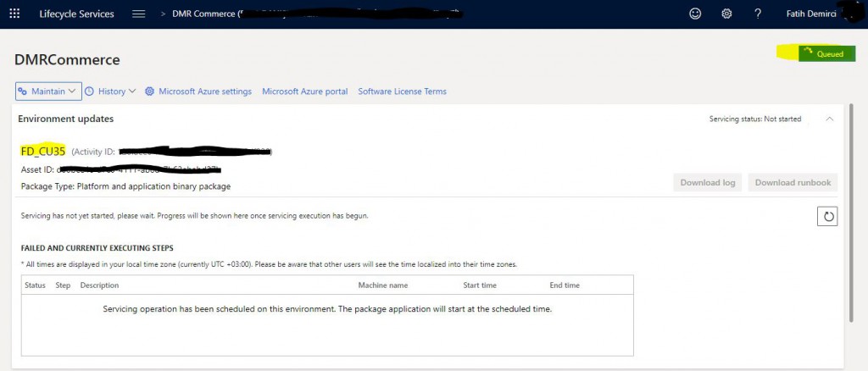This screenshot has width=868, height=371.
Task: Click the Package Type text line
Action: 125,186
